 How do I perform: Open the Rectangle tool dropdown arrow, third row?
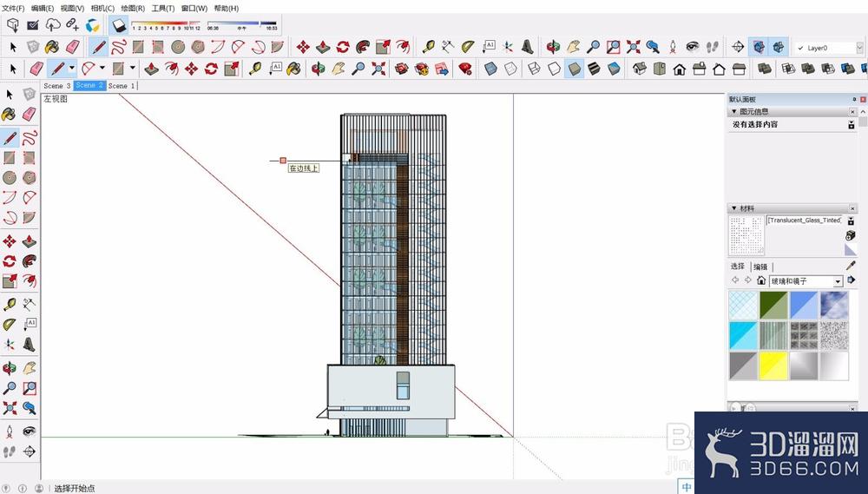point(132,69)
